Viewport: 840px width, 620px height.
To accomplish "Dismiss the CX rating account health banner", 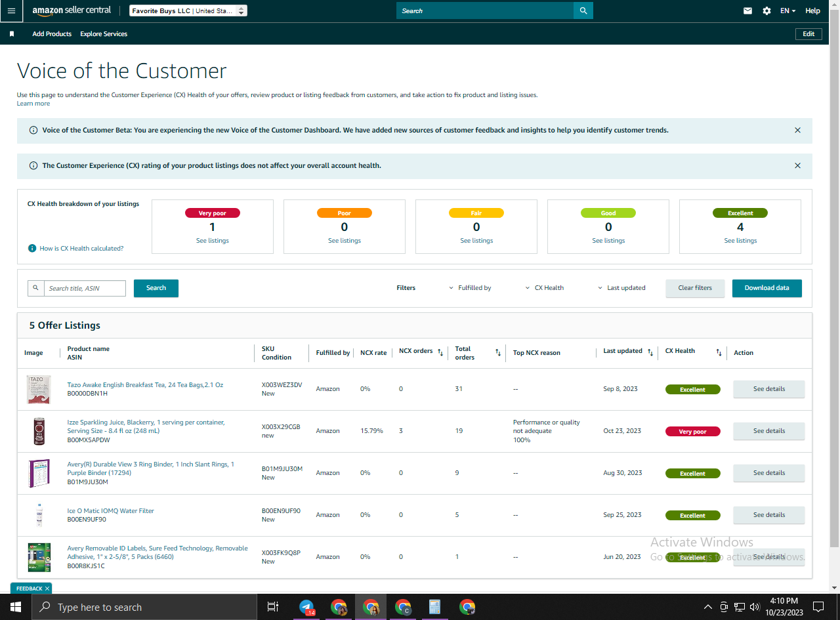I will (797, 165).
